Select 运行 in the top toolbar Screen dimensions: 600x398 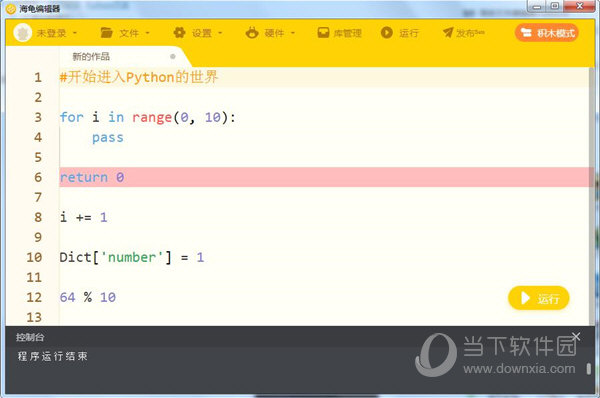point(409,33)
